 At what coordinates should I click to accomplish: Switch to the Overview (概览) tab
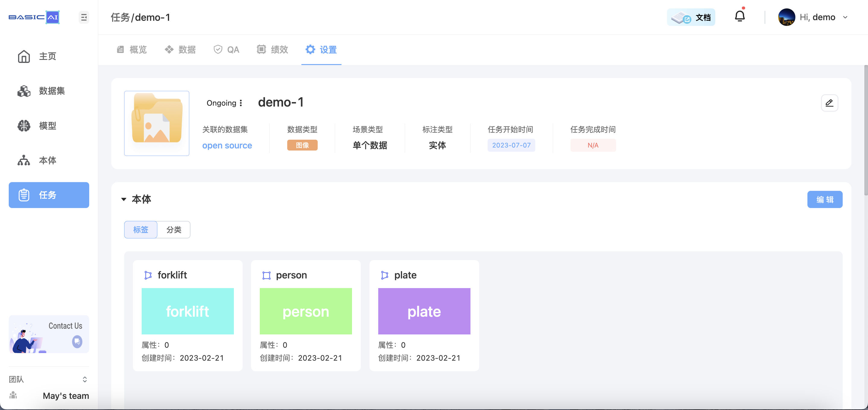131,50
